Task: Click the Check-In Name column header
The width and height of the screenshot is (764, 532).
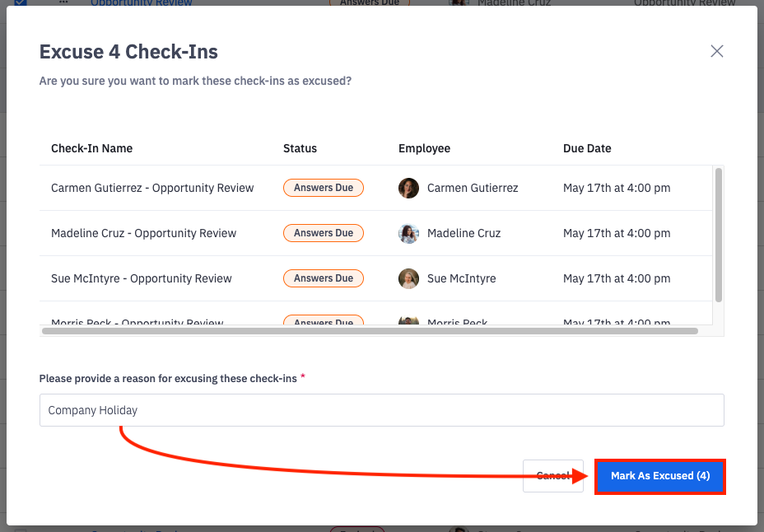Action: click(x=91, y=148)
